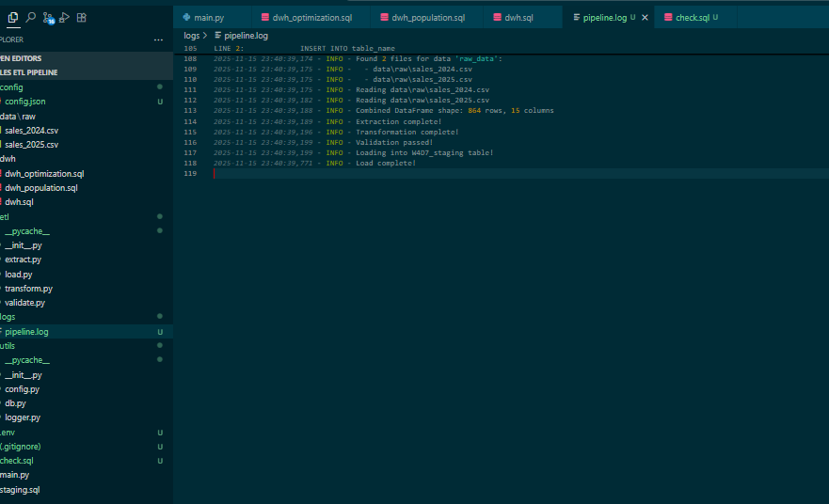Screen dimensions: 829x504
Task: Click log line 'Load complete!'
Action: [314, 164]
